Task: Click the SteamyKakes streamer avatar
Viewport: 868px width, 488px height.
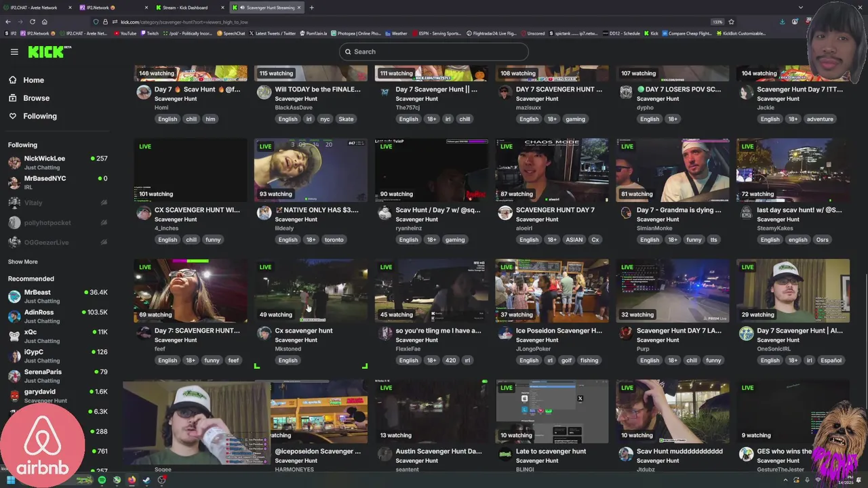Action: click(x=746, y=213)
